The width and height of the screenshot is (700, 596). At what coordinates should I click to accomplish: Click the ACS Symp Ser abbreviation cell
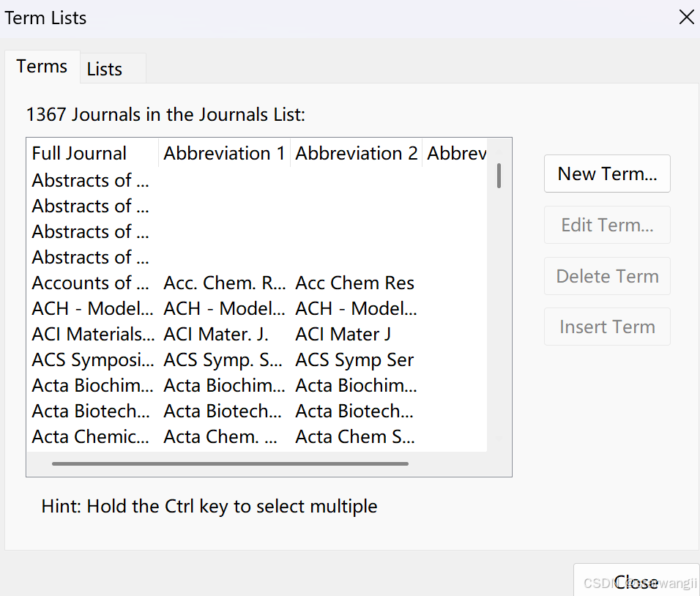pos(354,360)
